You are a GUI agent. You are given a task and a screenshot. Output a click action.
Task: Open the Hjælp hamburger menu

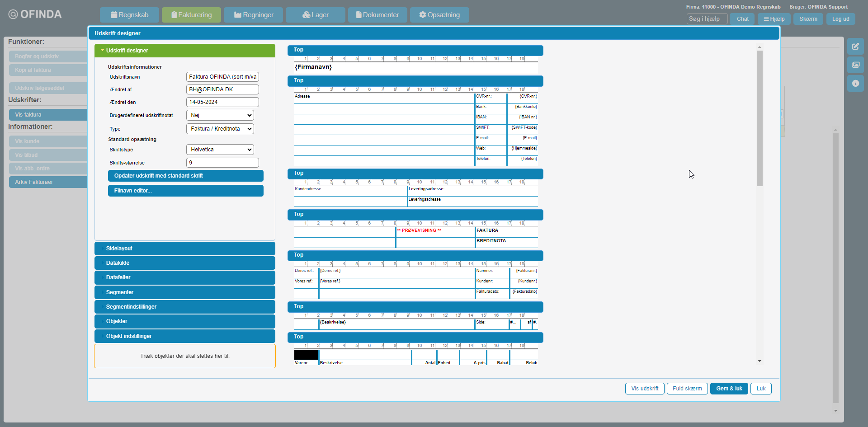tap(774, 19)
